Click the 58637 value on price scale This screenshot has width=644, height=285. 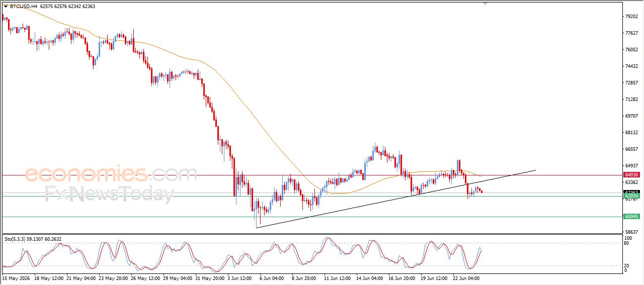[631, 232]
